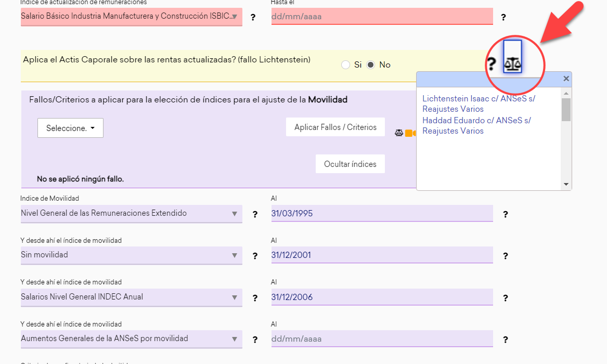Click 'No se aplicó ningún fallo.' text
607x364 pixels.
[x=80, y=179]
